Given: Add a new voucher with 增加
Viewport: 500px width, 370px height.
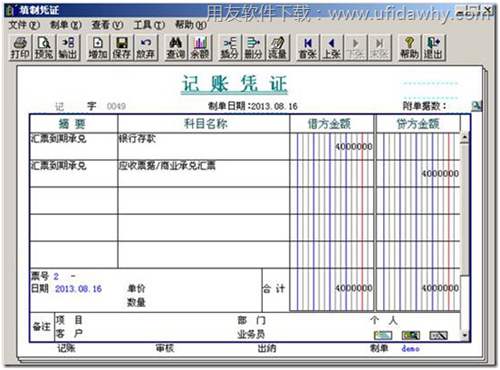Looking at the screenshot, I should pos(98,48).
